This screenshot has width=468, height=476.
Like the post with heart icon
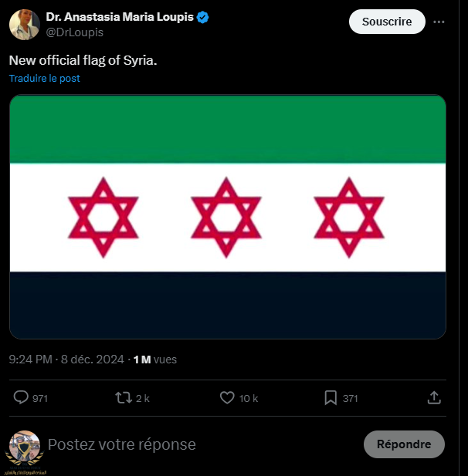pyautogui.click(x=227, y=397)
